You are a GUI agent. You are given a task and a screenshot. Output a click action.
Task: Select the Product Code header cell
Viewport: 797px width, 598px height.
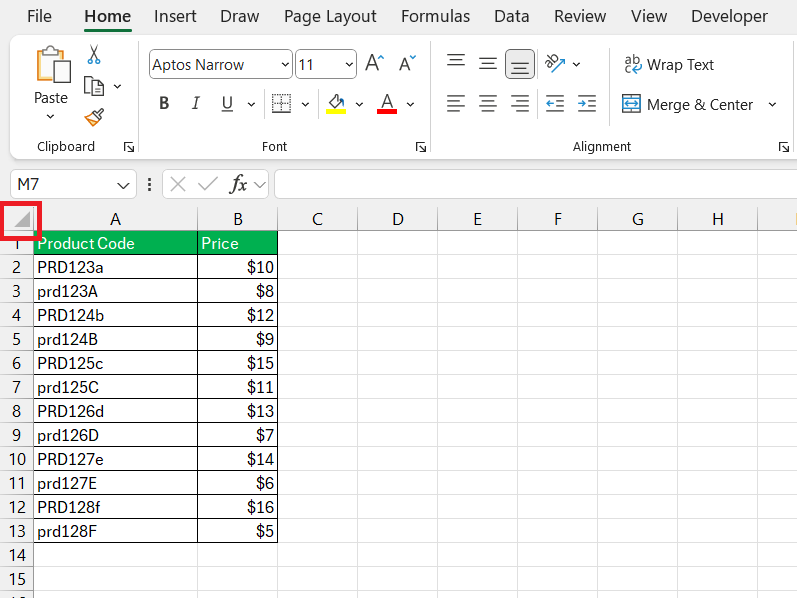[x=115, y=243]
